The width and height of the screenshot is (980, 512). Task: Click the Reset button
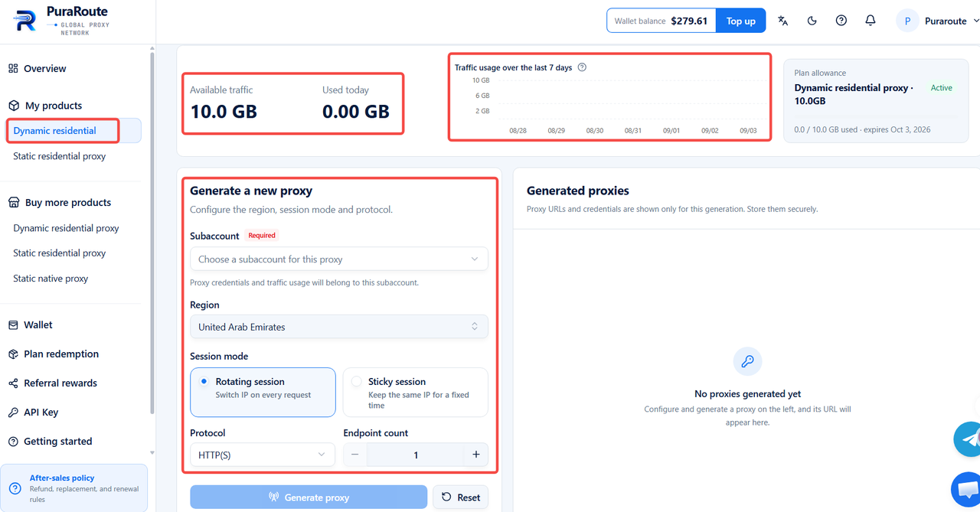(x=460, y=497)
